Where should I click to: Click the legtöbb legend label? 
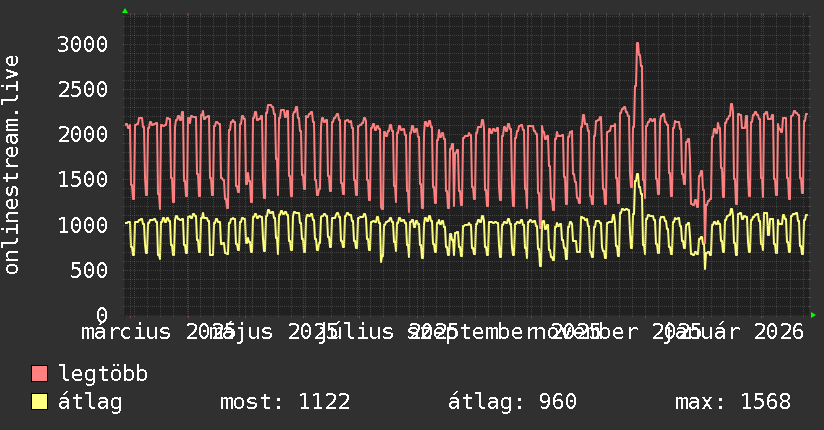pyautogui.click(x=103, y=374)
